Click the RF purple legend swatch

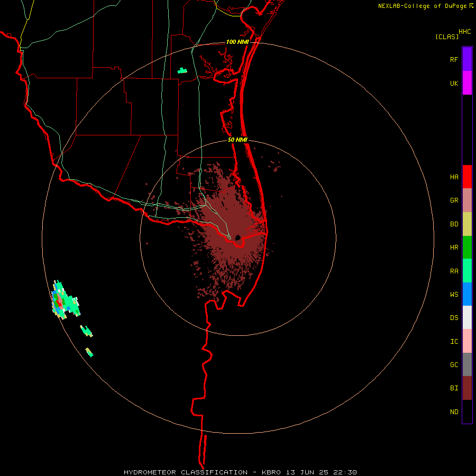(x=467, y=59)
